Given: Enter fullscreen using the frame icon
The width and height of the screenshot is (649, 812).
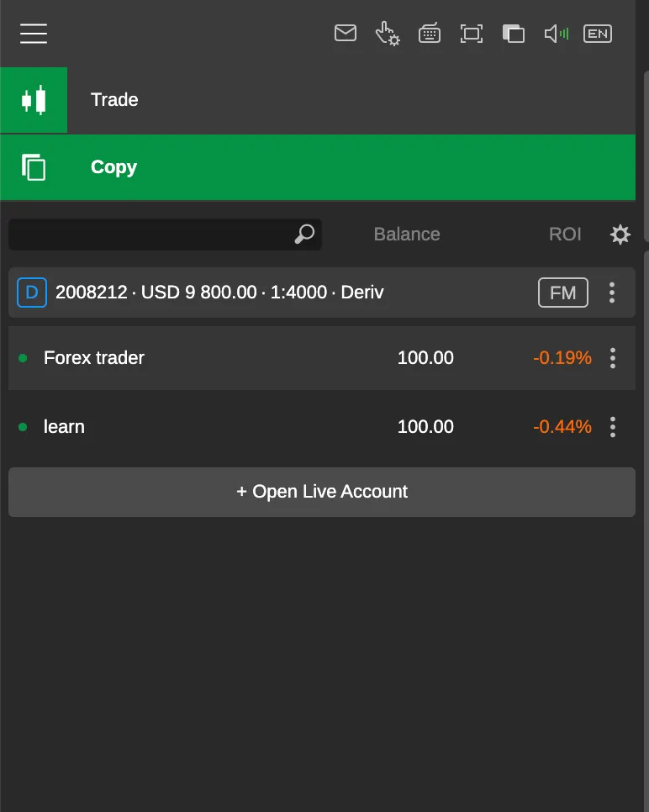Looking at the screenshot, I should 471,34.
